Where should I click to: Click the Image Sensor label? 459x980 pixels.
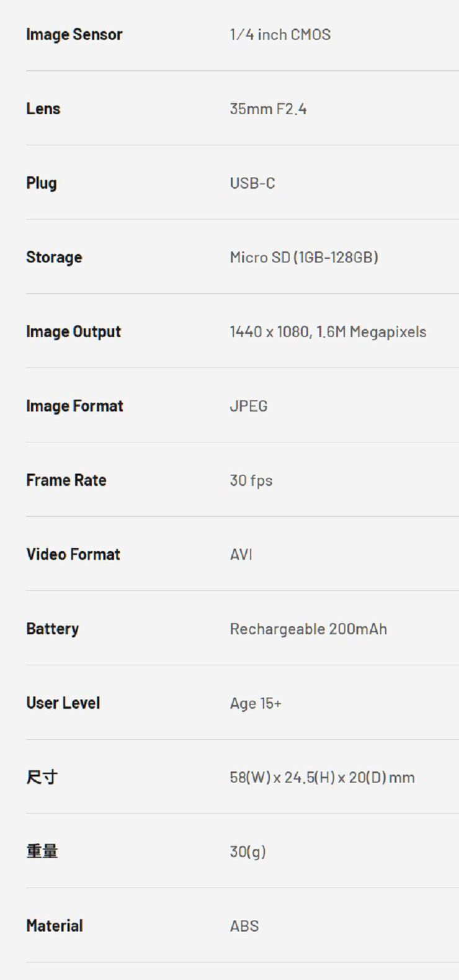click(74, 34)
